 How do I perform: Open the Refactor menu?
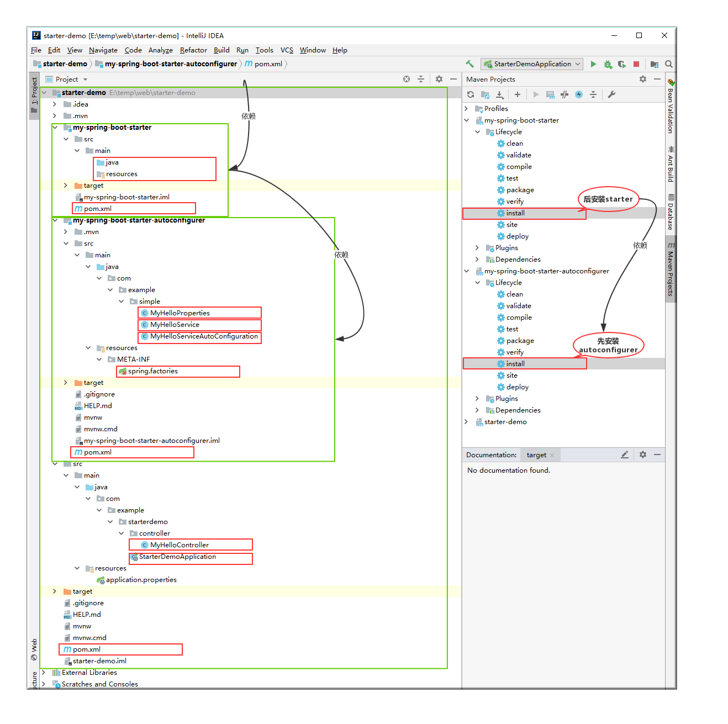pos(193,50)
